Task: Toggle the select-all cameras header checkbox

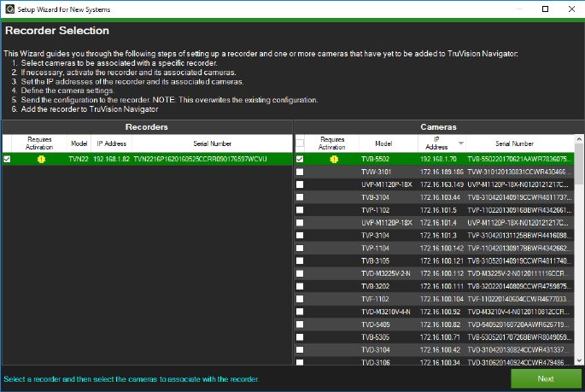Action: (x=300, y=143)
